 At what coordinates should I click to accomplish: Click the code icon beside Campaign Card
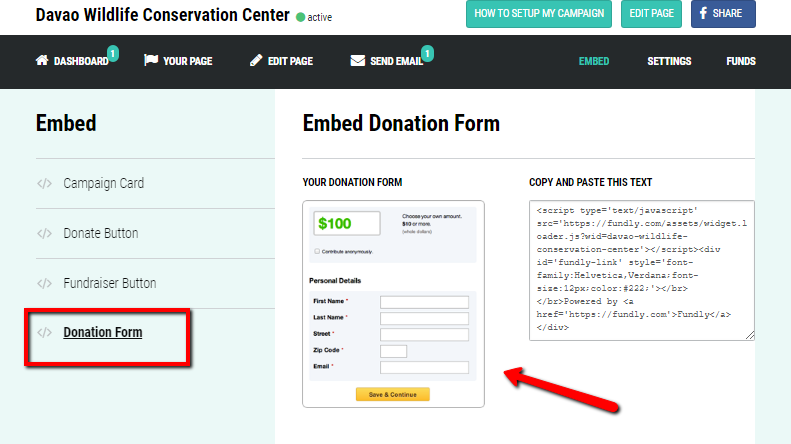coord(44,183)
